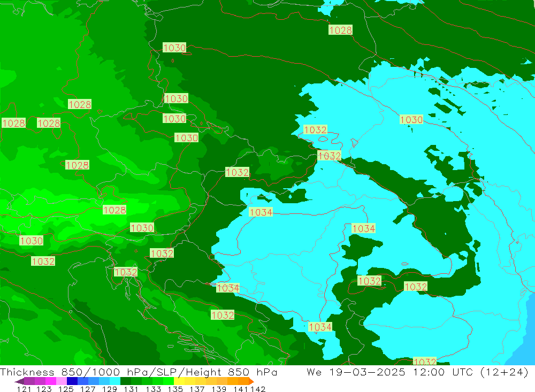Click the legend value 125
535x392 pixels.
pyautogui.click(x=66, y=389)
